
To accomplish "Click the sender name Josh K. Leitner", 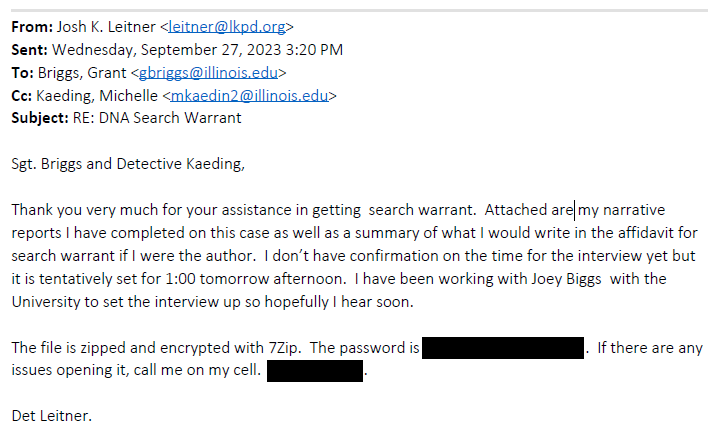I will [x=106, y=27].
